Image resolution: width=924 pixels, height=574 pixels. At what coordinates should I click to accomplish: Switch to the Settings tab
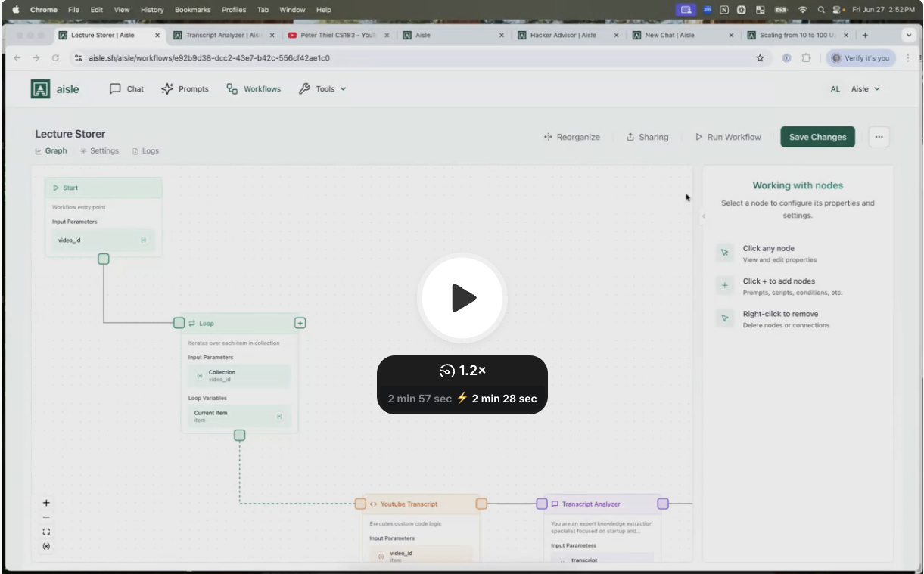[99, 151]
